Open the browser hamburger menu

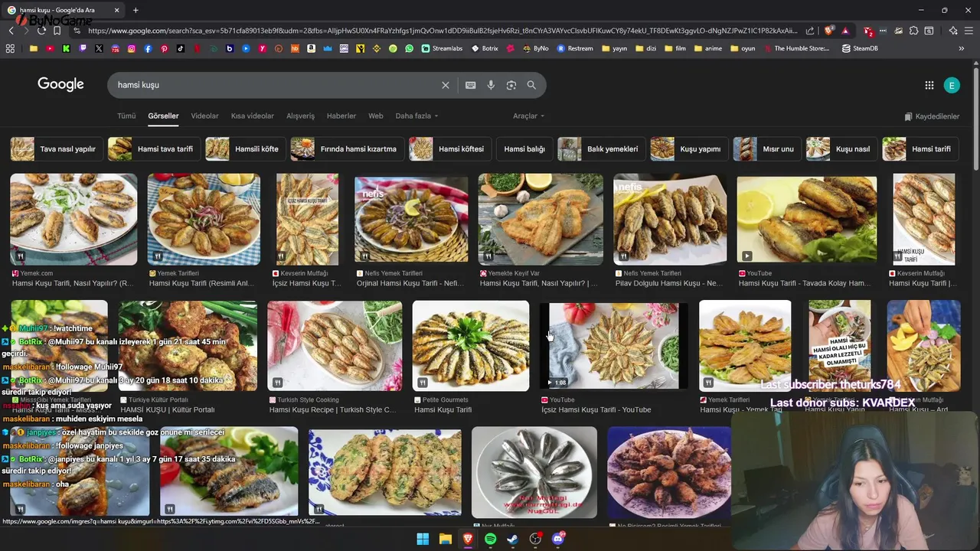click(x=969, y=31)
